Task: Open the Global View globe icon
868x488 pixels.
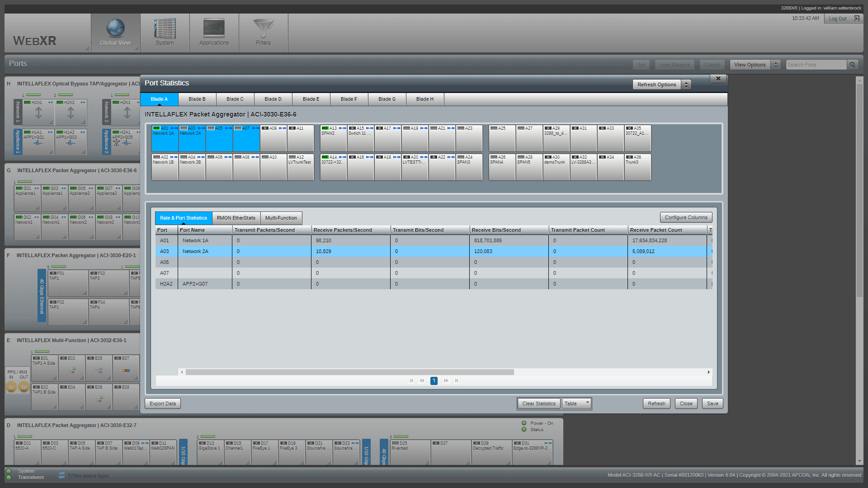Action: click(x=115, y=28)
